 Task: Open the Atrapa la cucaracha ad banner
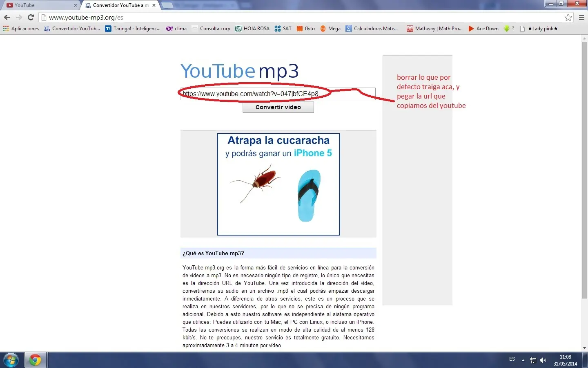[x=278, y=184]
